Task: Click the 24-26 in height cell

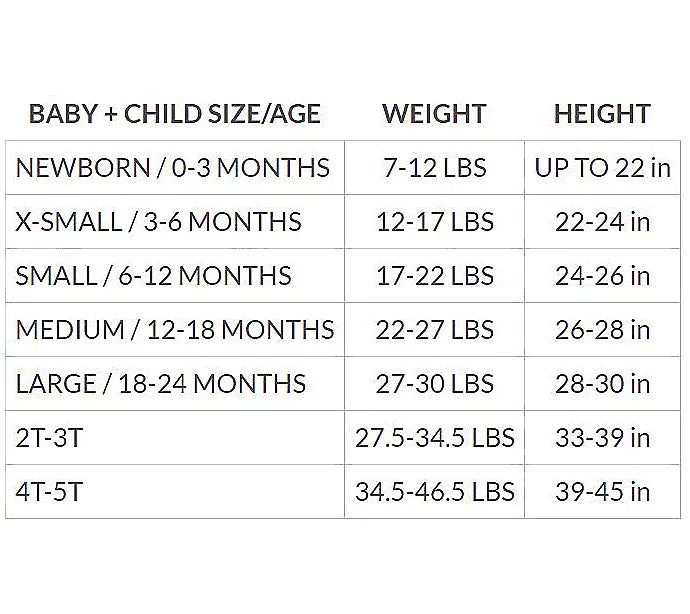Action: pyautogui.click(x=602, y=275)
